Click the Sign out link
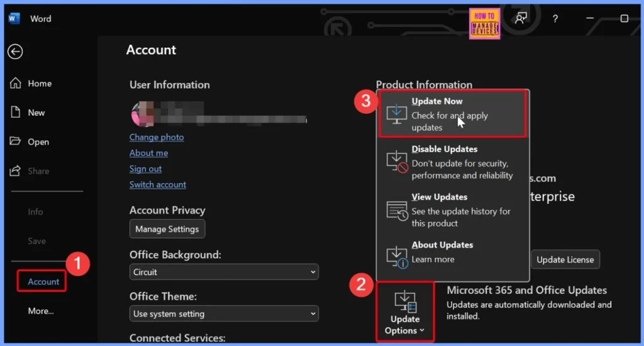The height and width of the screenshot is (346, 644). pyautogui.click(x=145, y=169)
